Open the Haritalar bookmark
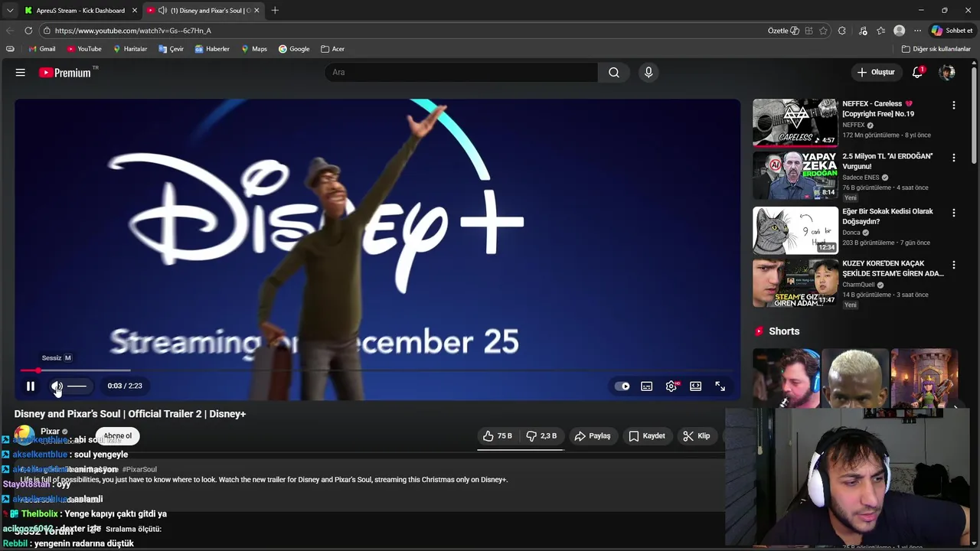This screenshot has height=551, width=980. click(x=130, y=49)
